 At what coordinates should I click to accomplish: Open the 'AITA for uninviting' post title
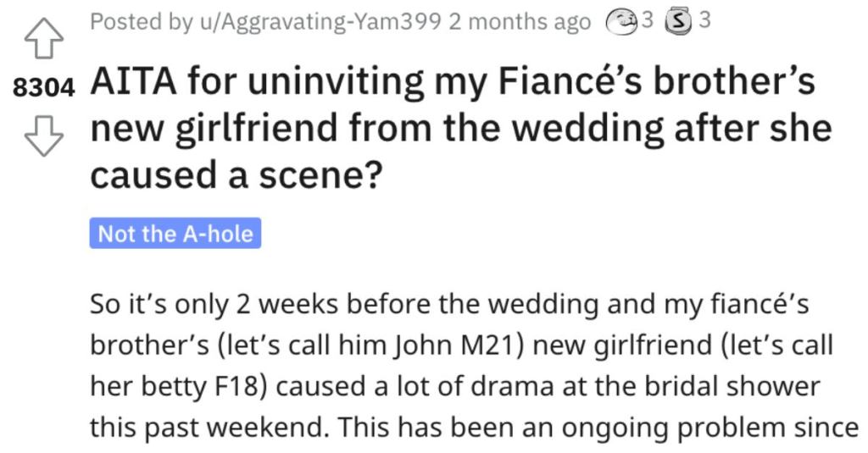[x=461, y=128]
